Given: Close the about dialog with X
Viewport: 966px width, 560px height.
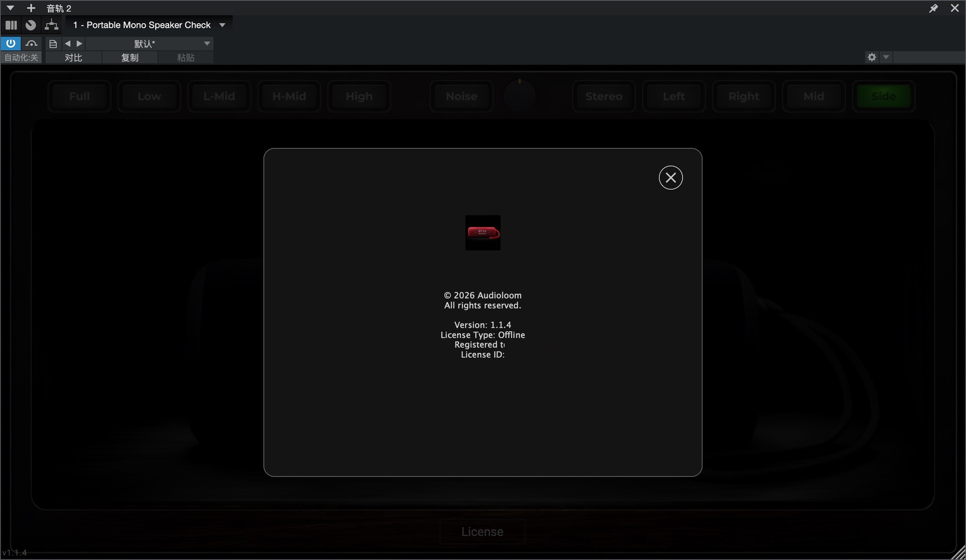Looking at the screenshot, I should point(671,178).
